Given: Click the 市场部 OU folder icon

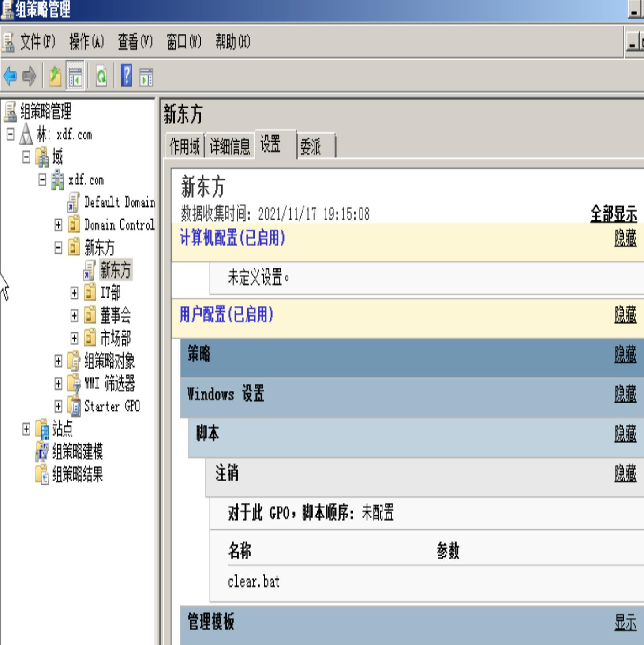Looking at the screenshot, I should click(x=90, y=338).
